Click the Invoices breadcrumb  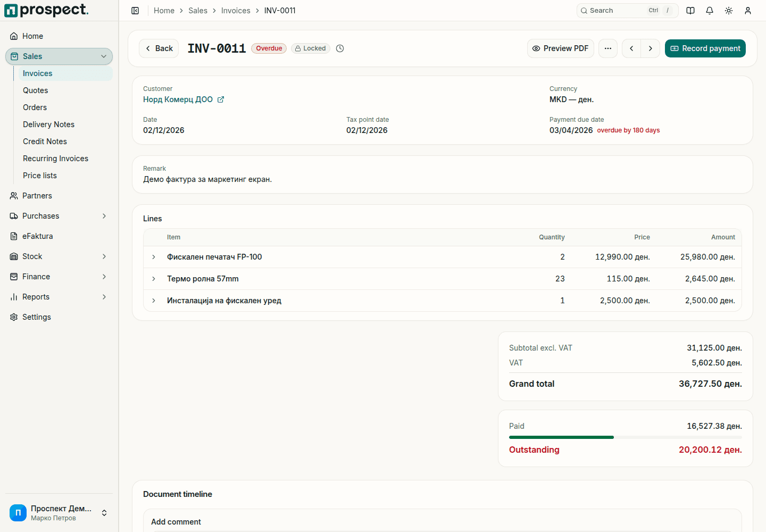[x=236, y=11]
